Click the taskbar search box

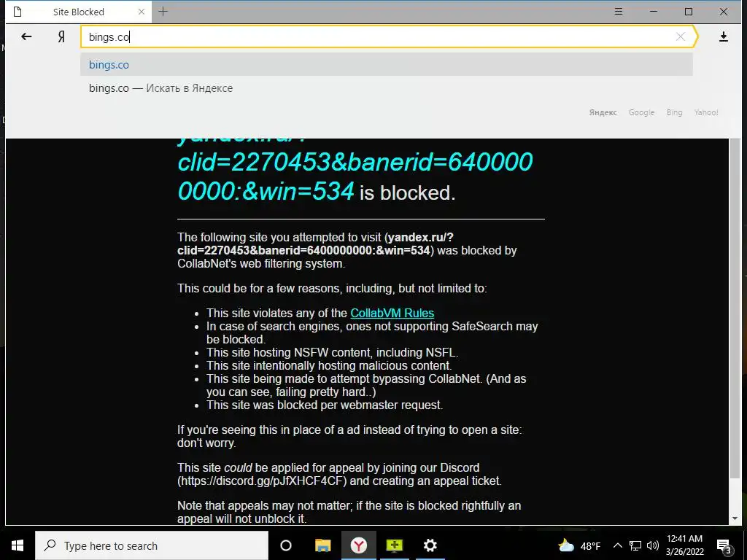152,545
